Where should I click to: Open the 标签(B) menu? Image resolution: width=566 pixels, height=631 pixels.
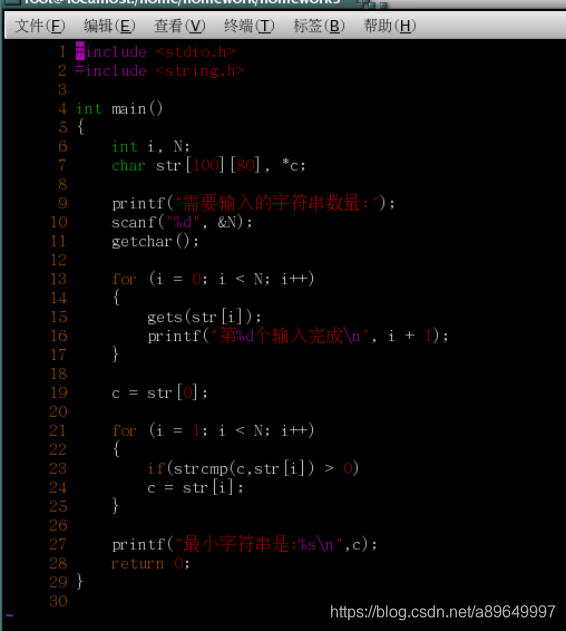[x=319, y=26]
